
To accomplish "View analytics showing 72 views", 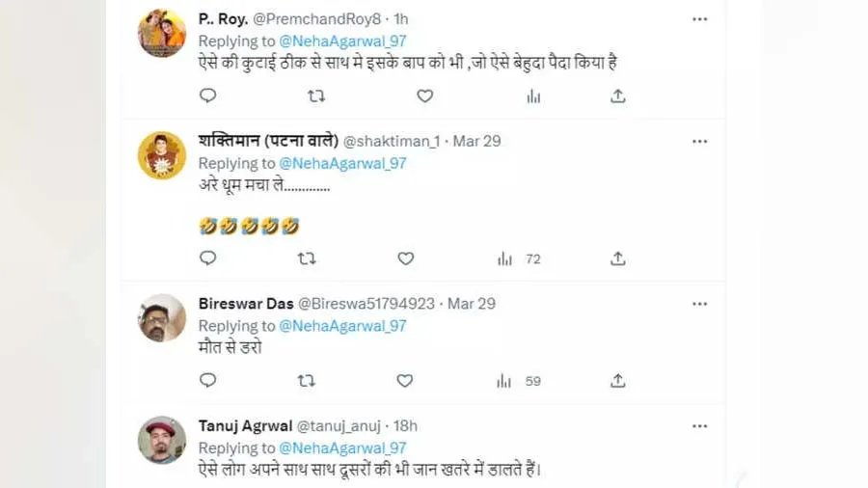I will 519,258.
